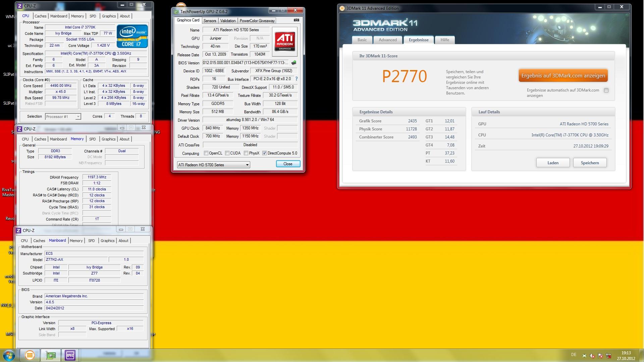
Task: Toggle the PhysX checkbox
Action: coord(246,153)
